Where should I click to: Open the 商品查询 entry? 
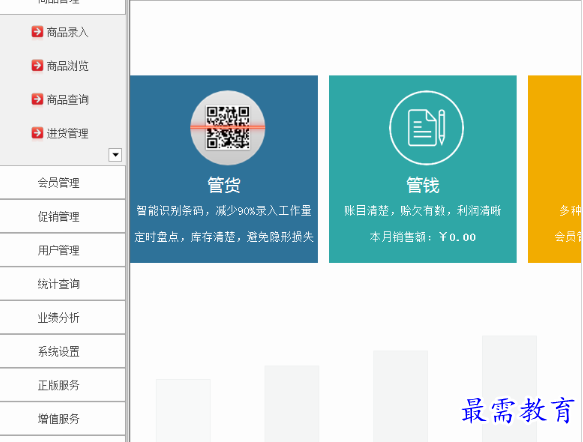(67, 100)
